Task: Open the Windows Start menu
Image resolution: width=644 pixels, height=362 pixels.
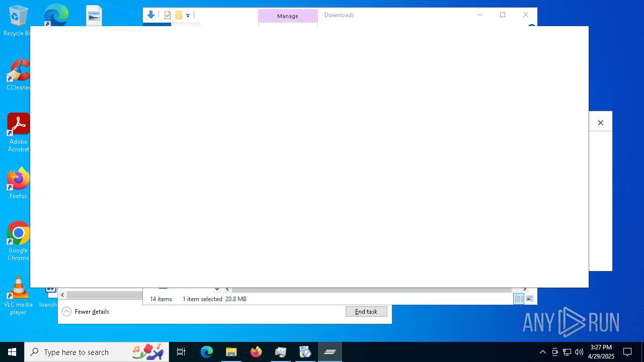Action: [x=12, y=352]
